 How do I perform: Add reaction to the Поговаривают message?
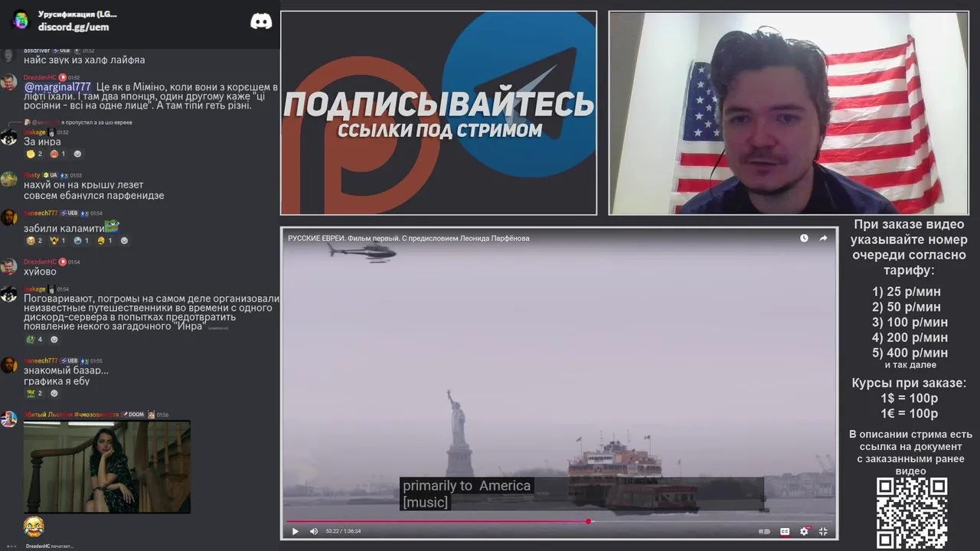click(x=54, y=339)
